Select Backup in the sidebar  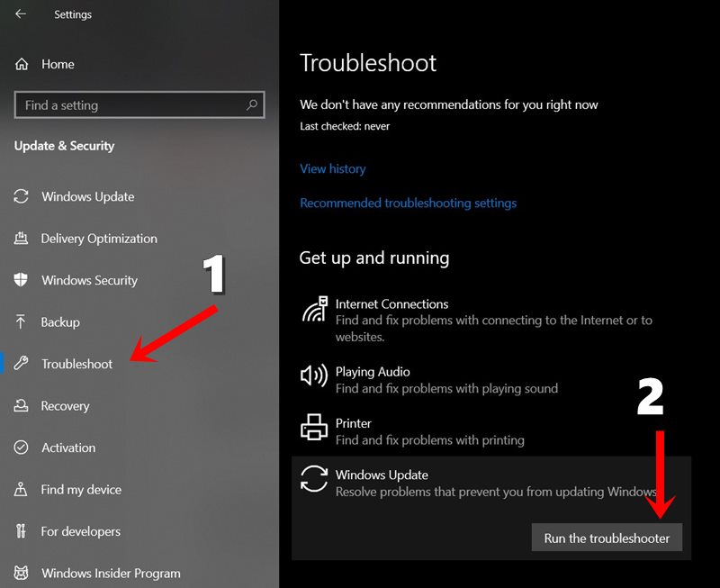click(60, 322)
